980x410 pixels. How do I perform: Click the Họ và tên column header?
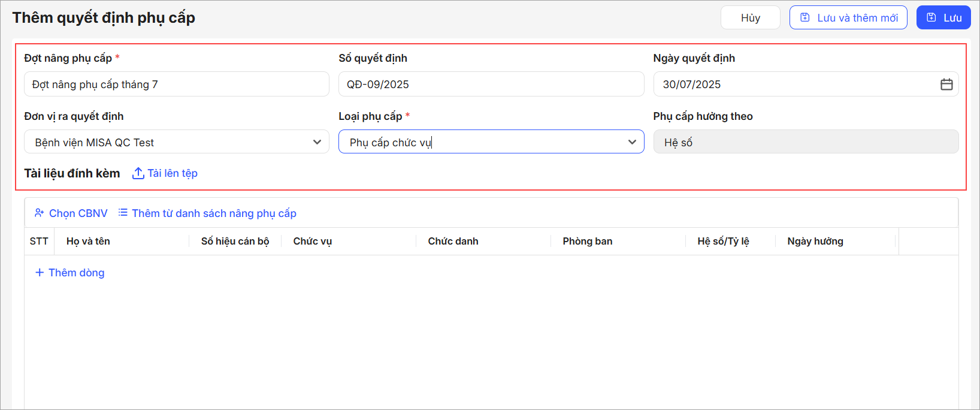[88, 241]
